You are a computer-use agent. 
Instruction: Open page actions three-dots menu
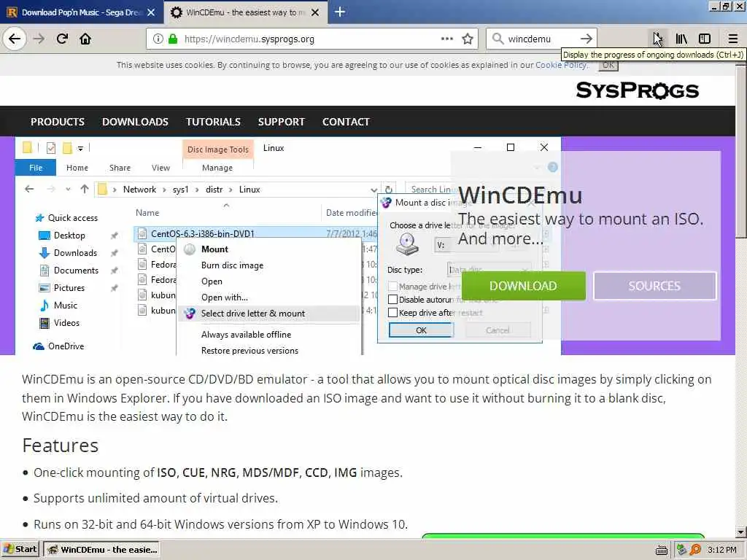point(447,39)
